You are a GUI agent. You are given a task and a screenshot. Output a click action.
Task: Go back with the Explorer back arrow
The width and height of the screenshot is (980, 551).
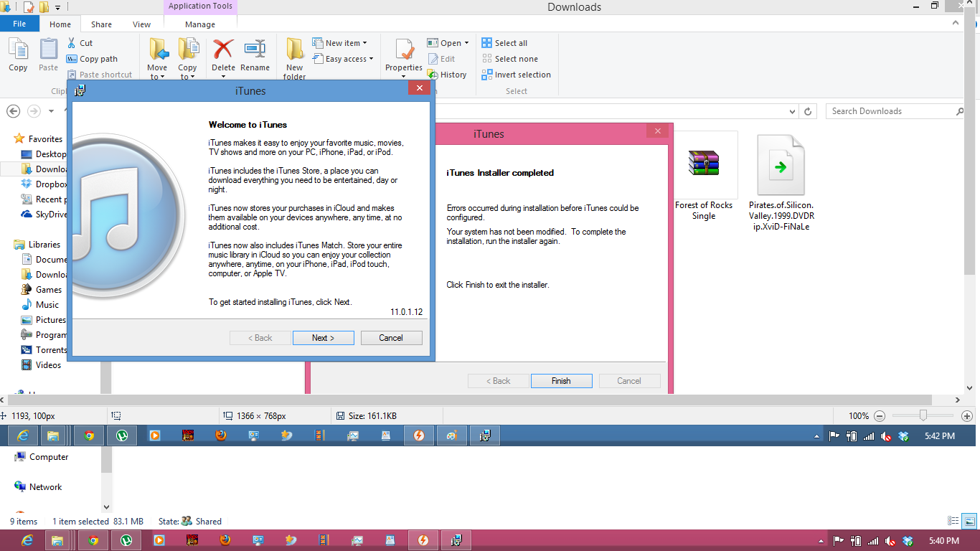[13, 111]
